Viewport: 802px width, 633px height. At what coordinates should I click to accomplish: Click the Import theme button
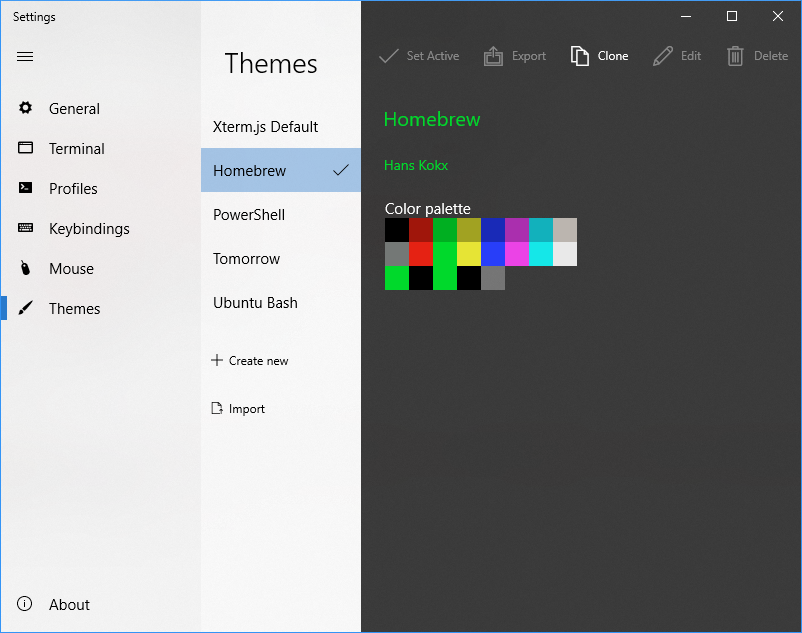click(238, 409)
